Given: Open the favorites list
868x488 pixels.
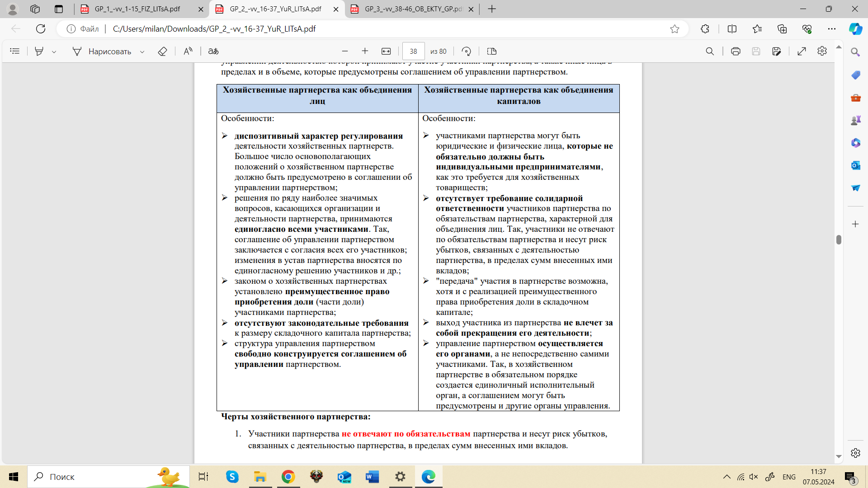Looking at the screenshot, I should tap(757, 29).
